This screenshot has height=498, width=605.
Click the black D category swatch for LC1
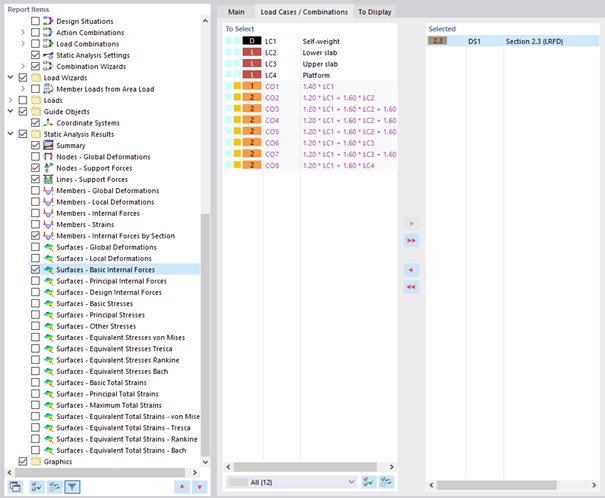tap(252, 41)
